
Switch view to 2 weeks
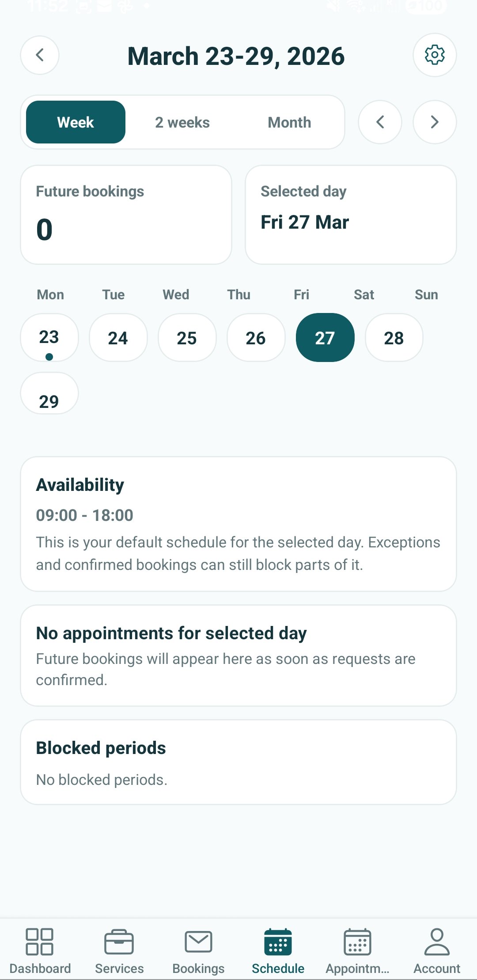182,122
